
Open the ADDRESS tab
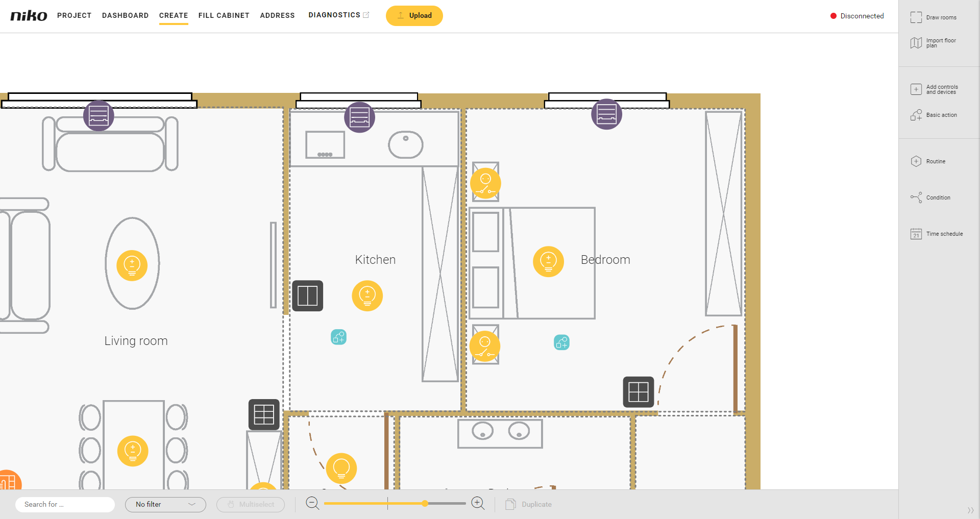[278, 15]
